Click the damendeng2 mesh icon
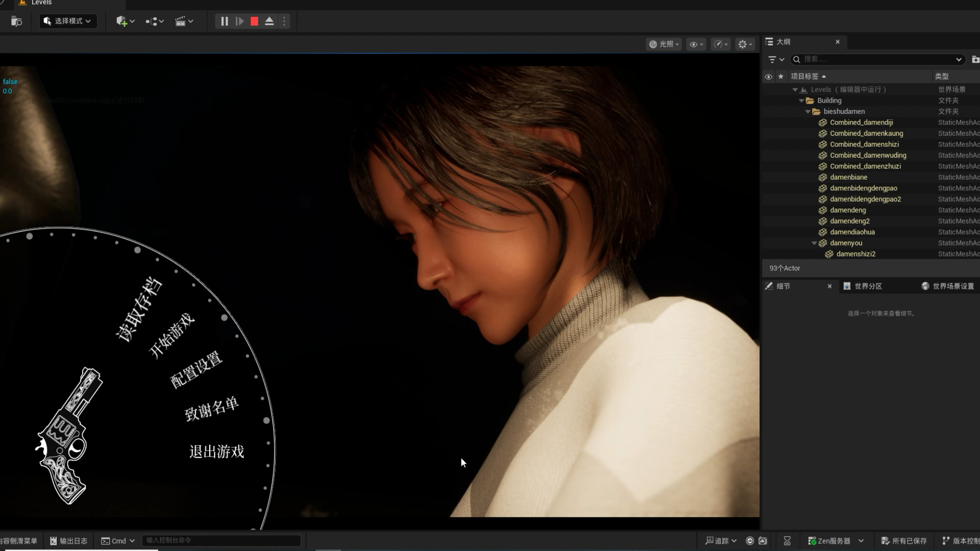Viewport: 980px width, 551px height. [822, 221]
